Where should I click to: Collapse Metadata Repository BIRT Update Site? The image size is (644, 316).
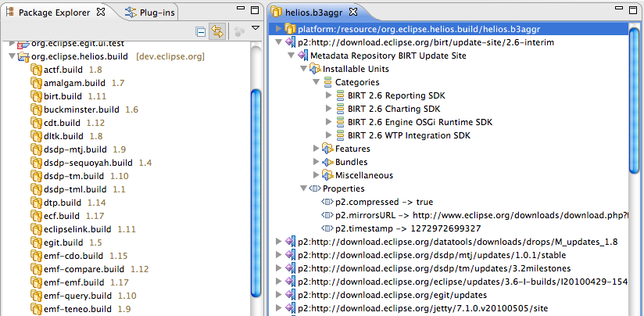[x=292, y=55]
